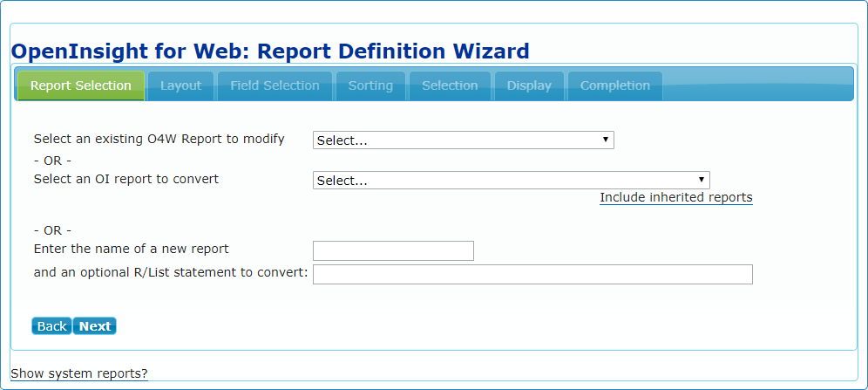Go to the Field Selection tab
The width and height of the screenshot is (868, 390).
coord(275,86)
